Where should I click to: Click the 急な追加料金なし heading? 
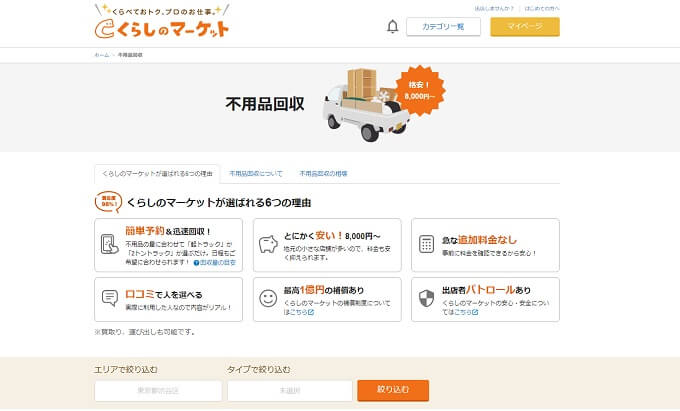point(479,240)
